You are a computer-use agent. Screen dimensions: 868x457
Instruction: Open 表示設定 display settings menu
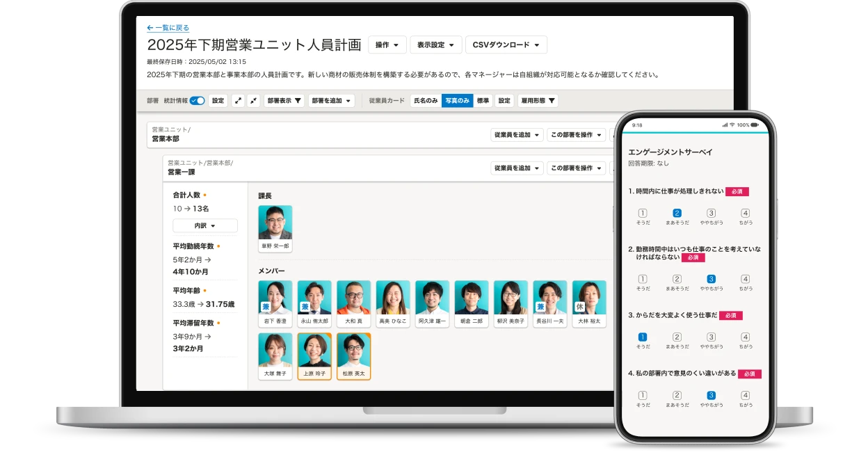tap(435, 45)
